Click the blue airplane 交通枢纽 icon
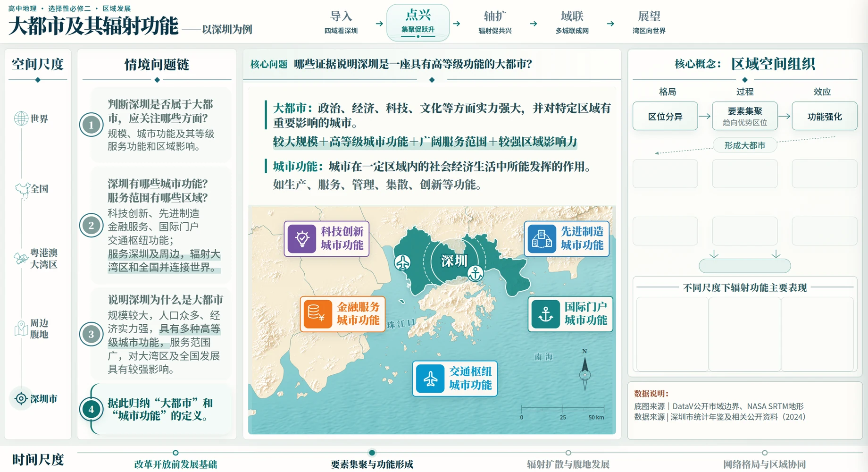Viewport: 868px width, 472px height. [430, 379]
